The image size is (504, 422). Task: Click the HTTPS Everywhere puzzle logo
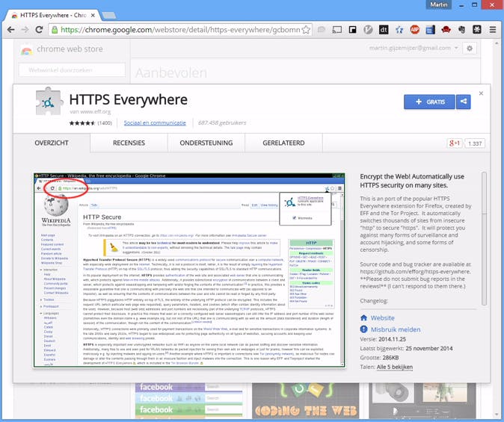coord(48,101)
